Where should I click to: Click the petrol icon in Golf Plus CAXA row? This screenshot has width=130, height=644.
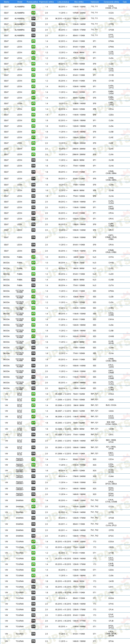pos(33,411)
